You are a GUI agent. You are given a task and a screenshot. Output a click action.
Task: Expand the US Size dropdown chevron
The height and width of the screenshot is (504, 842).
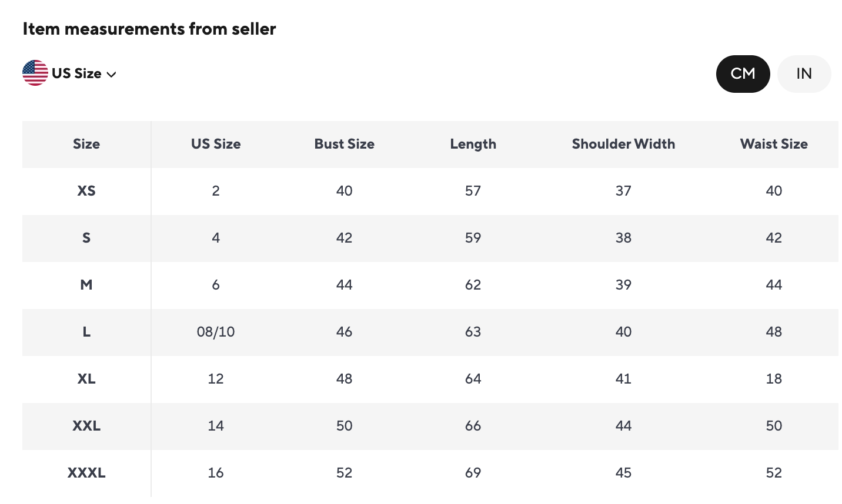click(112, 74)
